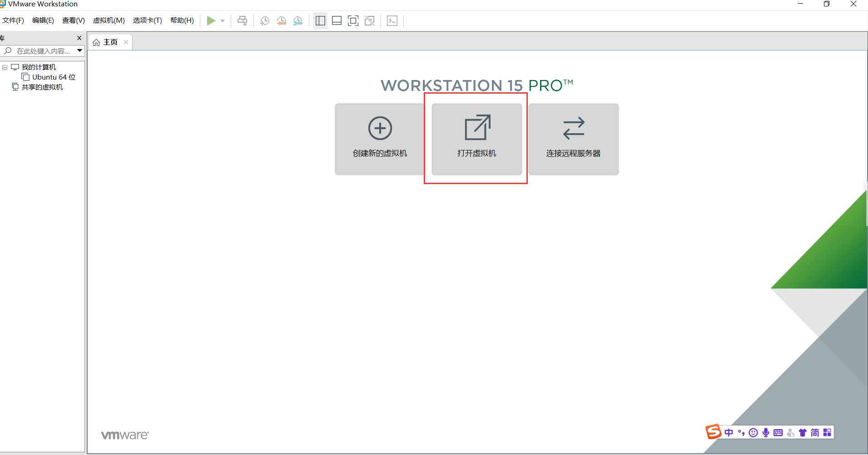Open the 虚拟机(M) menu
868x455 pixels.
point(109,20)
